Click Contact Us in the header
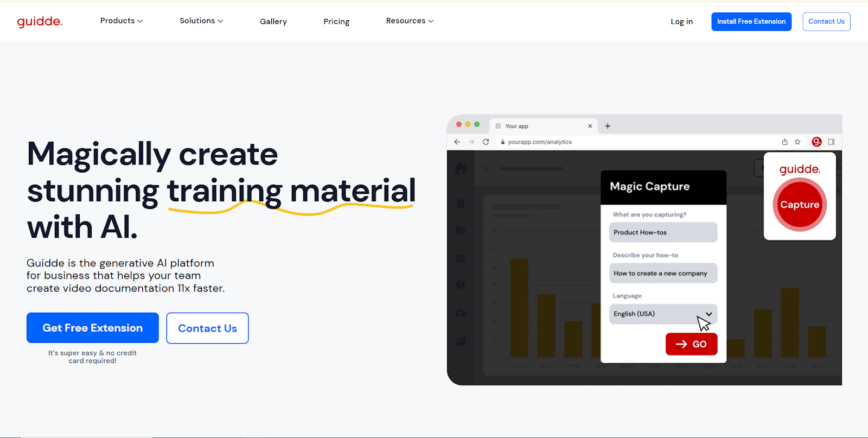 point(826,22)
